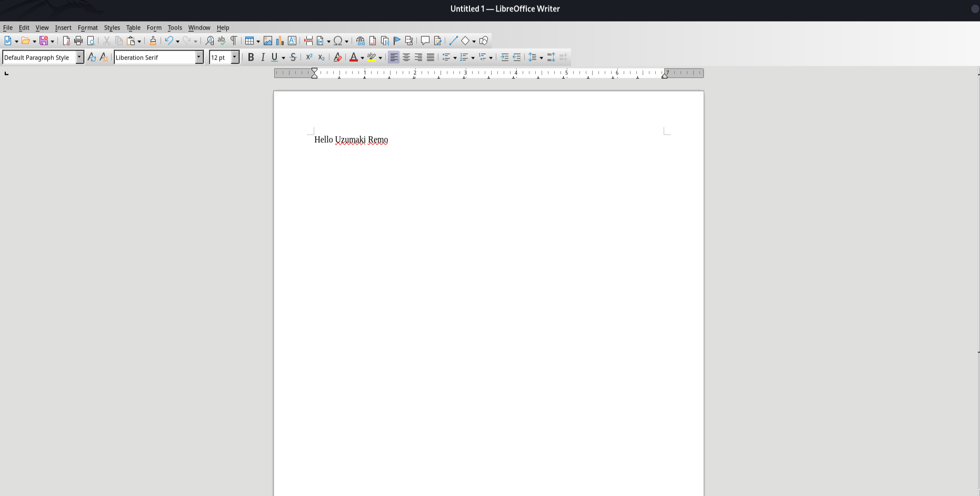
Task: Save the document
Action: coord(44,41)
